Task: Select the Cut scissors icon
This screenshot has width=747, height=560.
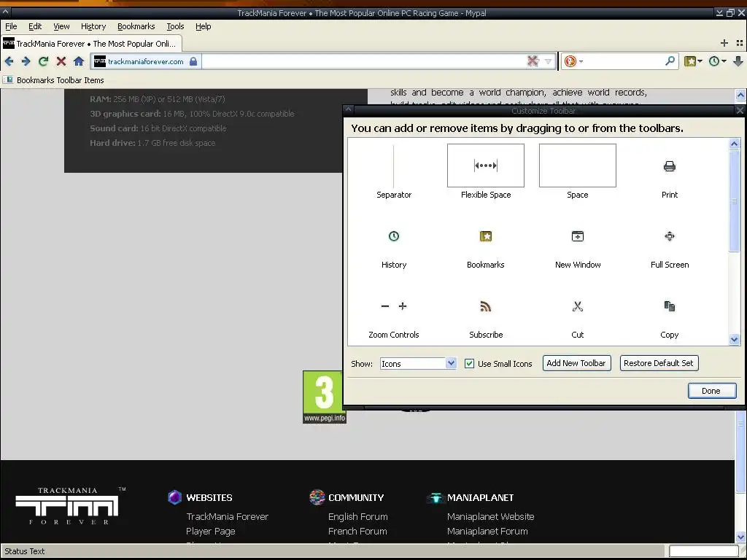Action: tap(578, 306)
